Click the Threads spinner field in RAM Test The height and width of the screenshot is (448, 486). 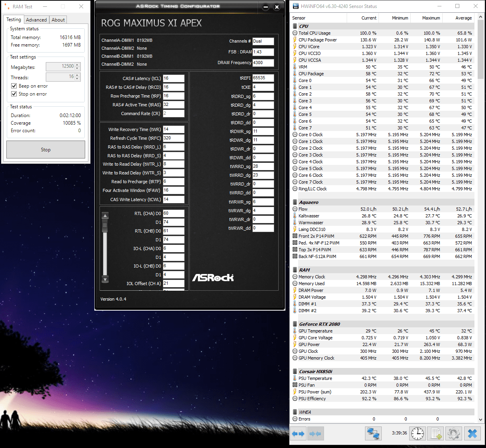click(x=63, y=77)
